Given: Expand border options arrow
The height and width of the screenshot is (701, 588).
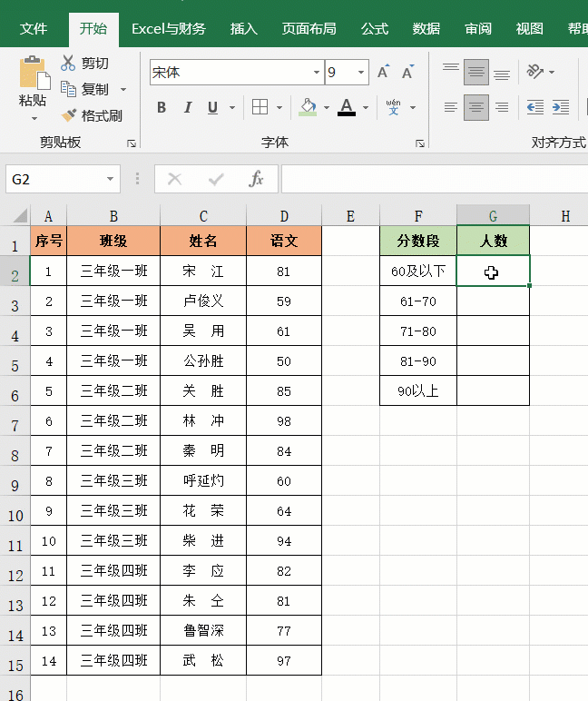Looking at the screenshot, I should point(279,107).
